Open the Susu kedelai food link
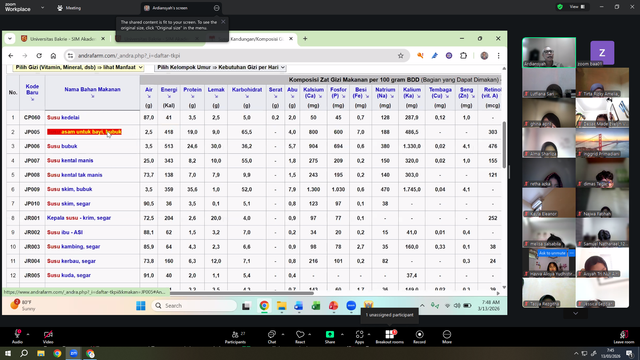 coord(63,118)
